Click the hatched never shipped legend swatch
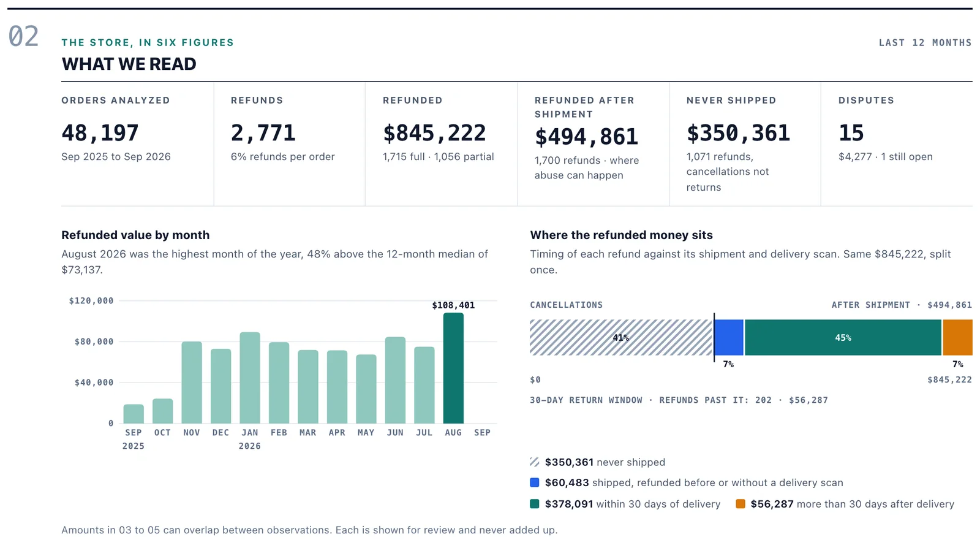This screenshot has width=980, height=545. point(535,462)
